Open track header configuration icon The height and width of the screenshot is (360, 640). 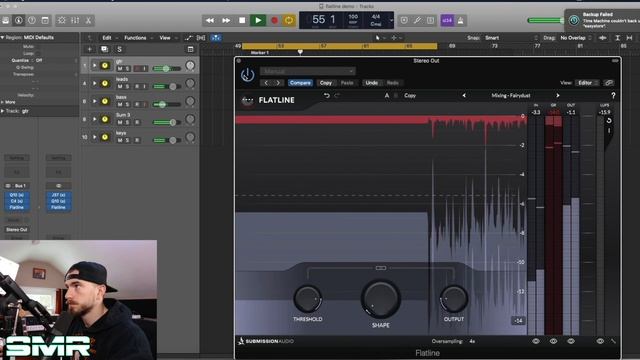coord(191,49)
